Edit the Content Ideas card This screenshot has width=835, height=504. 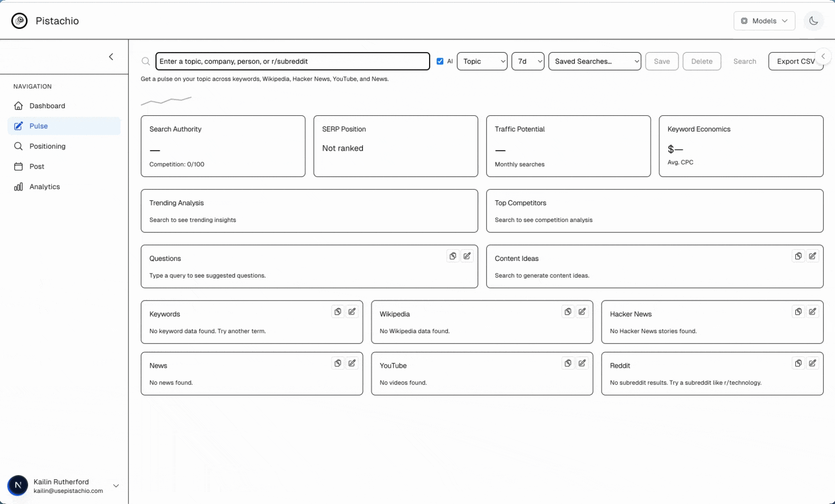(813, 256)
